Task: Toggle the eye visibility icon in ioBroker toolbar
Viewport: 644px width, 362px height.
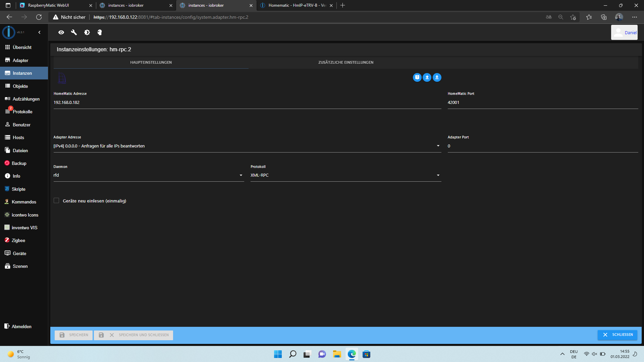Action: (61, 33)
